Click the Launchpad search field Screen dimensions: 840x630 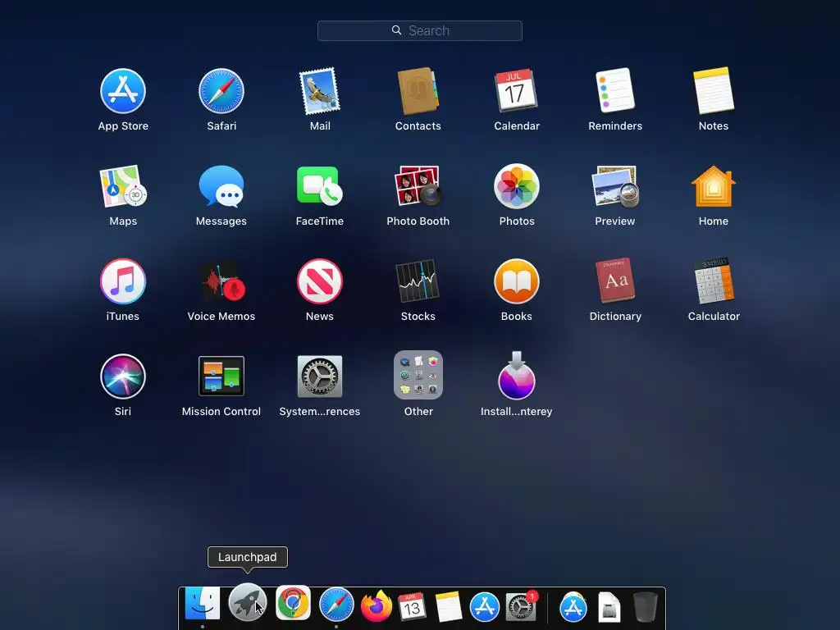pos(419,30)
